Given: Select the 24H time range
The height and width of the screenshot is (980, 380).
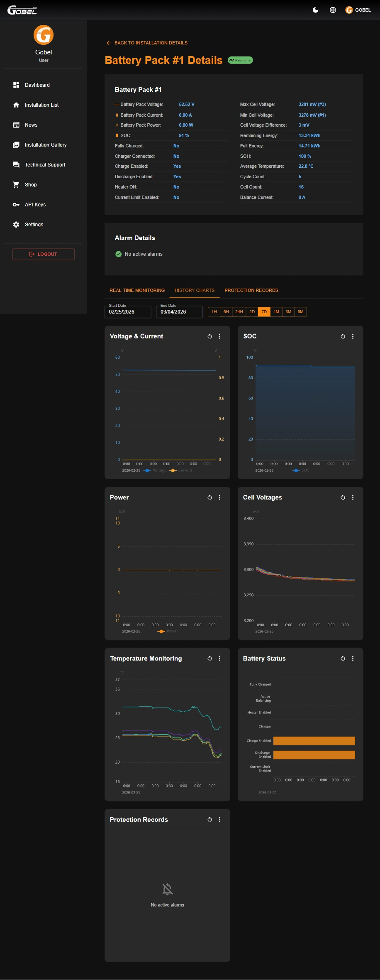Looking at the screenshot, I should (x=239, y=312).
